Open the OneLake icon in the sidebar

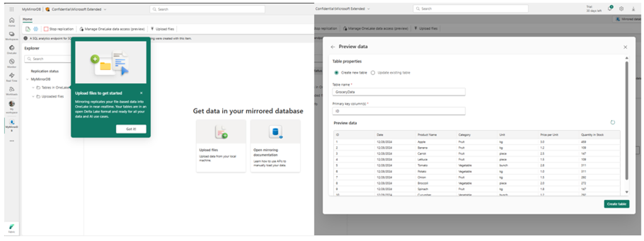tap(11, 48)
